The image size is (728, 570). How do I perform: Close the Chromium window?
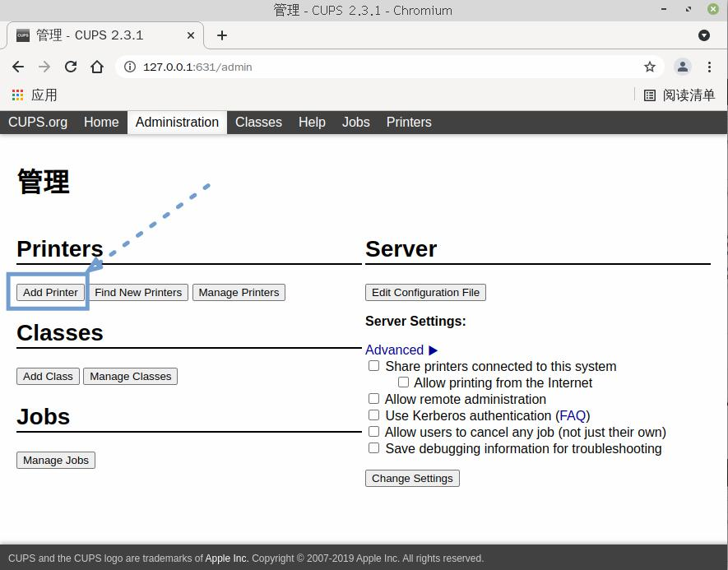pos(713,9)
